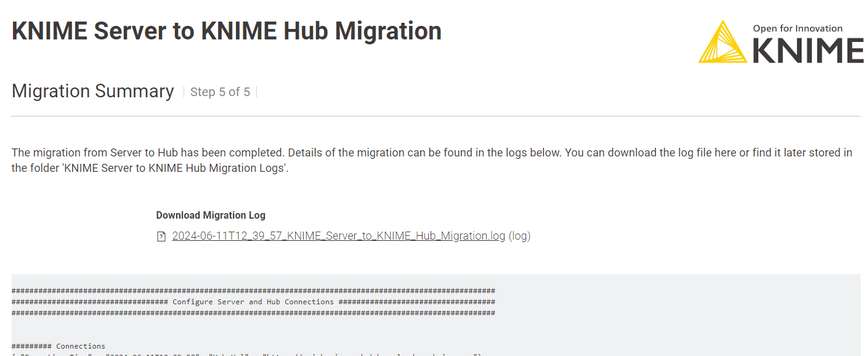Click the "######### Connections" log line
The width and height of the screenshot is (868, 356).
[x=59, y=346]
